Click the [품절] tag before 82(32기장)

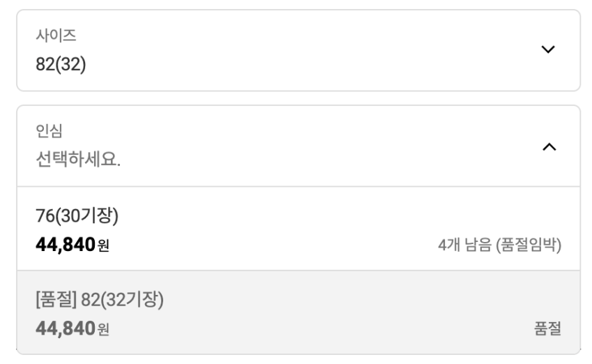coord(56,301)
